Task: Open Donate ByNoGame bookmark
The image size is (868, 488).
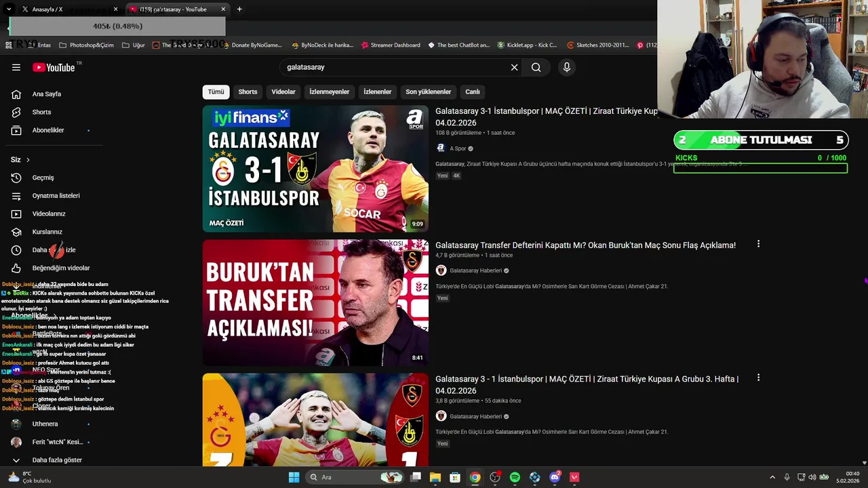Action: click(251, 45)
